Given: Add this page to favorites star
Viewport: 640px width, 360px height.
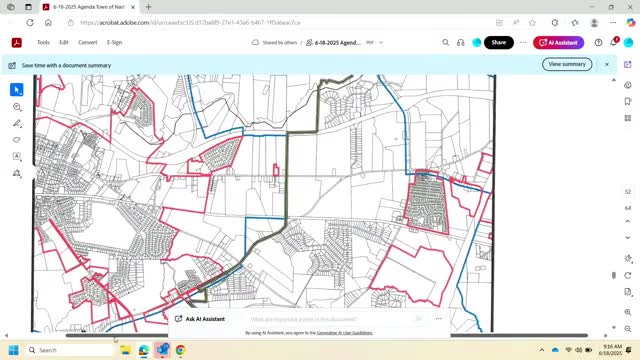Looking at the screenshot, I should pos(532,23).
